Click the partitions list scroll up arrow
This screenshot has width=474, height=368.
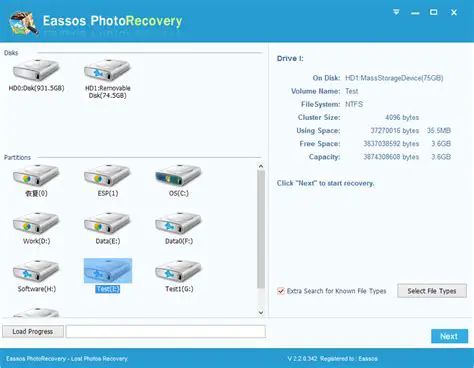(x=261, y=166)
